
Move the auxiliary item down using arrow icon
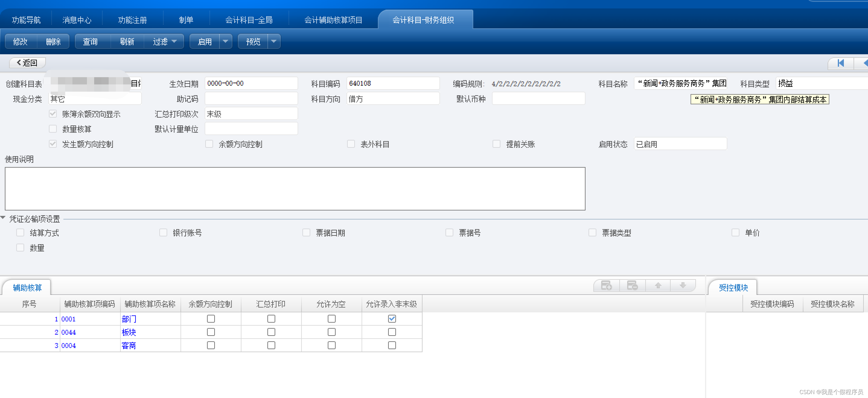pyautogui.click(x=683, y=286)
